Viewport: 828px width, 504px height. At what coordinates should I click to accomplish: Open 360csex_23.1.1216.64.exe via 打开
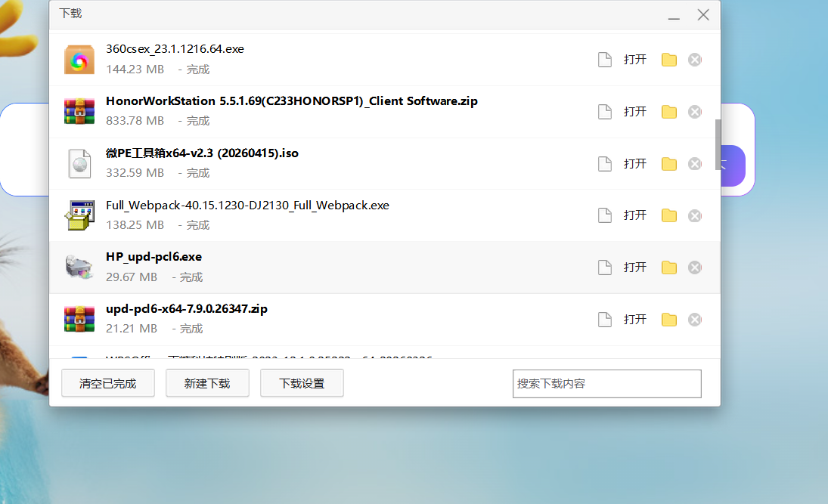coord(634,60)
